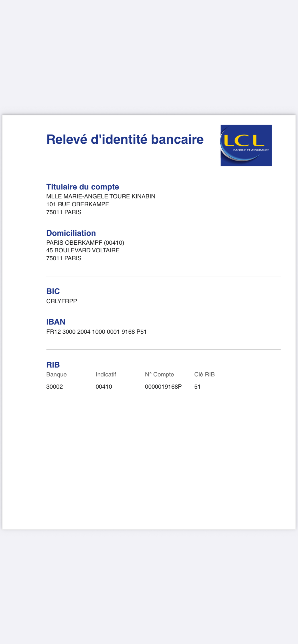Select bank code 30002
Viewport: 298px width, 644px height.
(54, 387)
